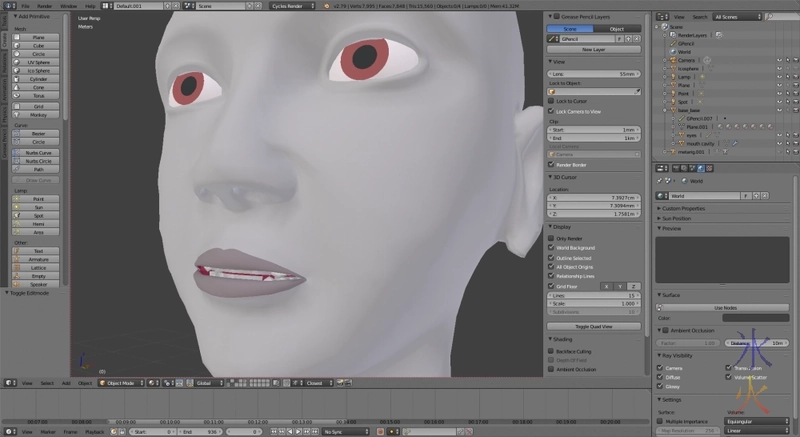Add a UV Sphere mesh

click(39, 62)
